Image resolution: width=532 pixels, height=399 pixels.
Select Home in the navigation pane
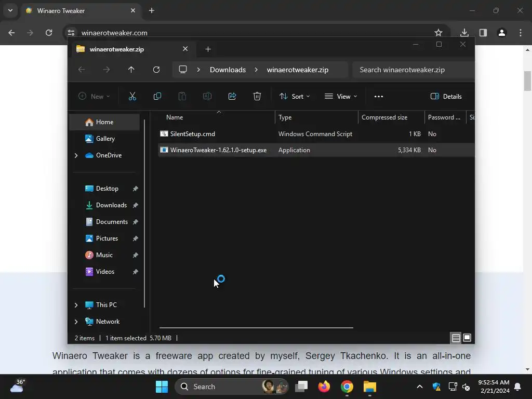pyautogui.click(x=104, y=122)
